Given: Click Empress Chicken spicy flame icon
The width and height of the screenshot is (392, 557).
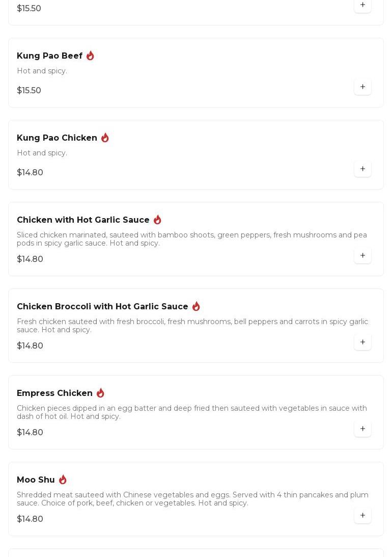Looking at the screenshot, I should (x=100, y=393).
